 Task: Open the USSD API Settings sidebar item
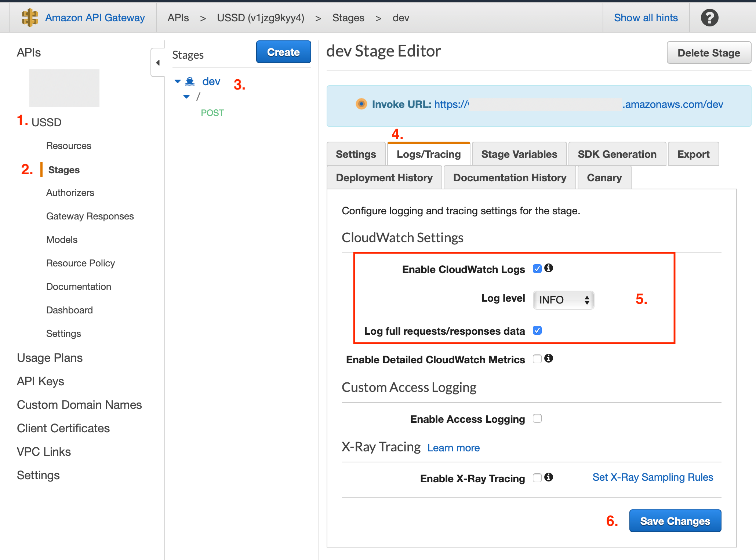click(x=63, y=334)
